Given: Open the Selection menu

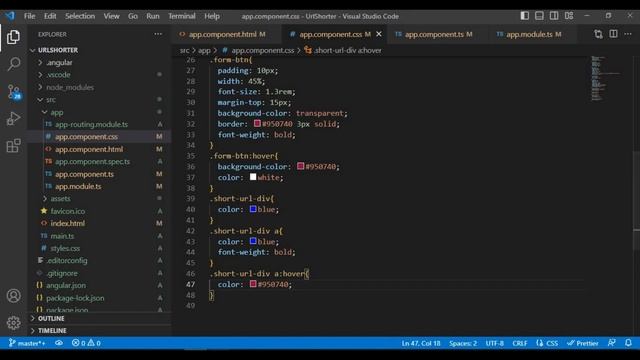Looking at the screenshot, I should (x=80, y=16).
